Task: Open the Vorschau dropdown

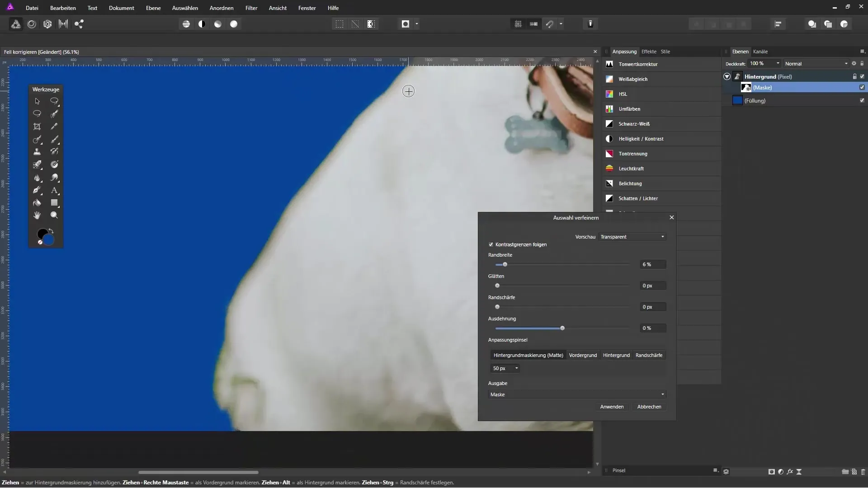Action: [632, 237]
